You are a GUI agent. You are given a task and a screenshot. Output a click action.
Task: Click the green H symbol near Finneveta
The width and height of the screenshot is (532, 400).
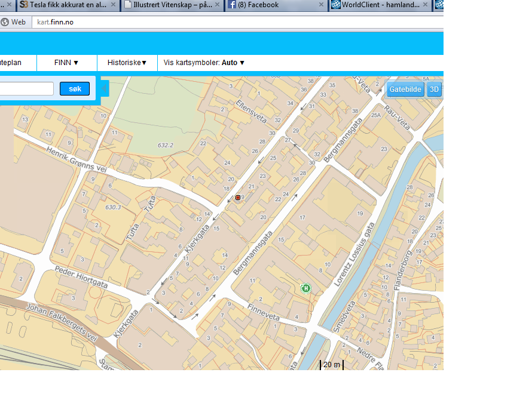[306, 288]
